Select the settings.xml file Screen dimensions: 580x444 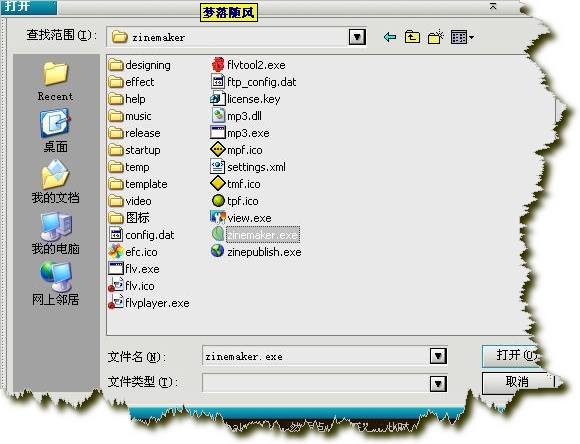click(248, 167)
